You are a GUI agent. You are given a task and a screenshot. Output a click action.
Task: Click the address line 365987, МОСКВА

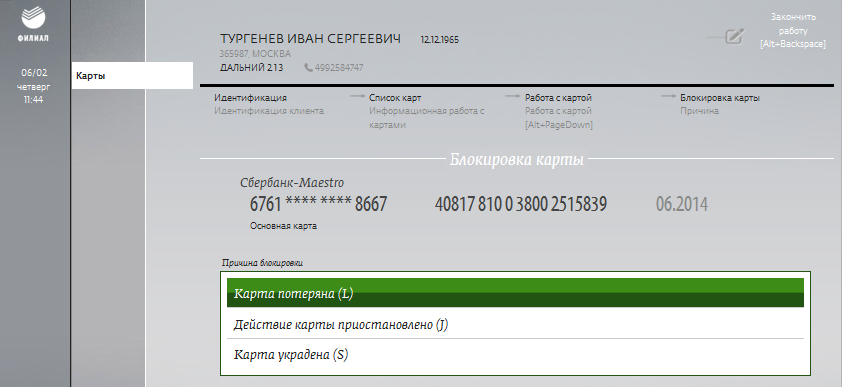255,54
